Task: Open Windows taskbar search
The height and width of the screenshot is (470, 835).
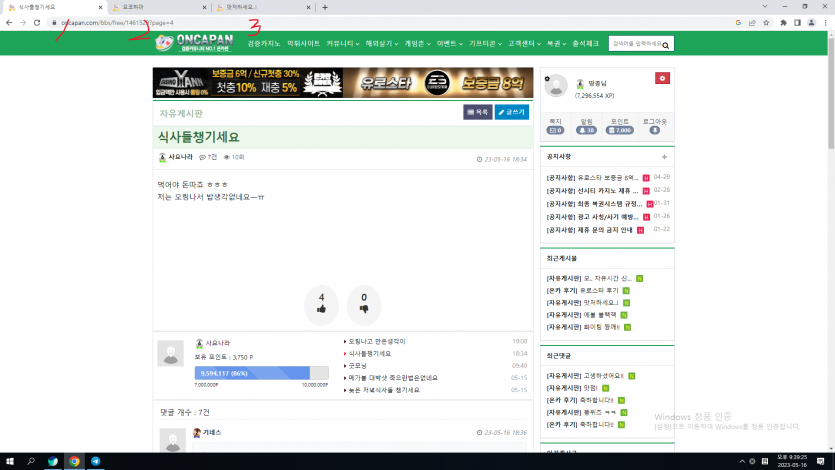Action: pyautogui.click(x=30, y=461)
